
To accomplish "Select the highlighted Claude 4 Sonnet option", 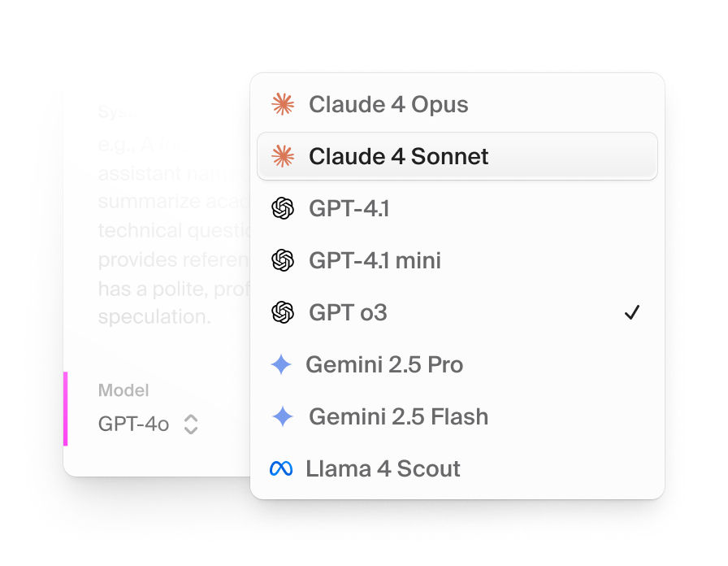I will [x=399, y=156].
